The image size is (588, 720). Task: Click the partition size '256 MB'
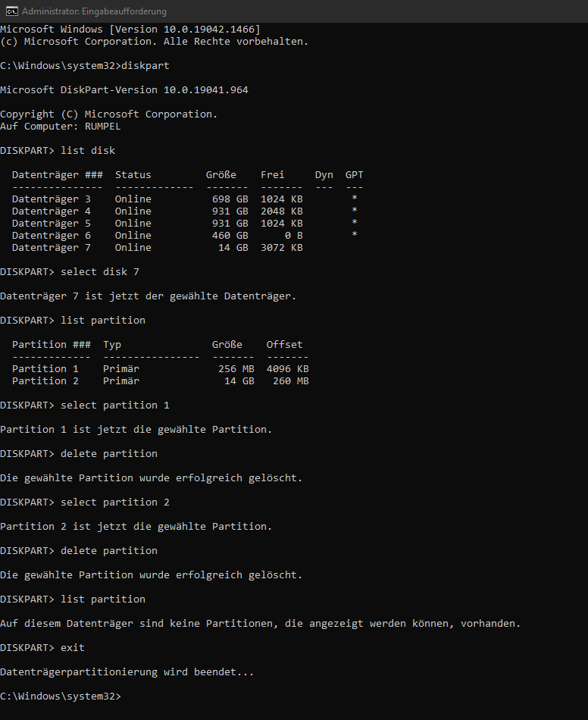pos(236,369)
